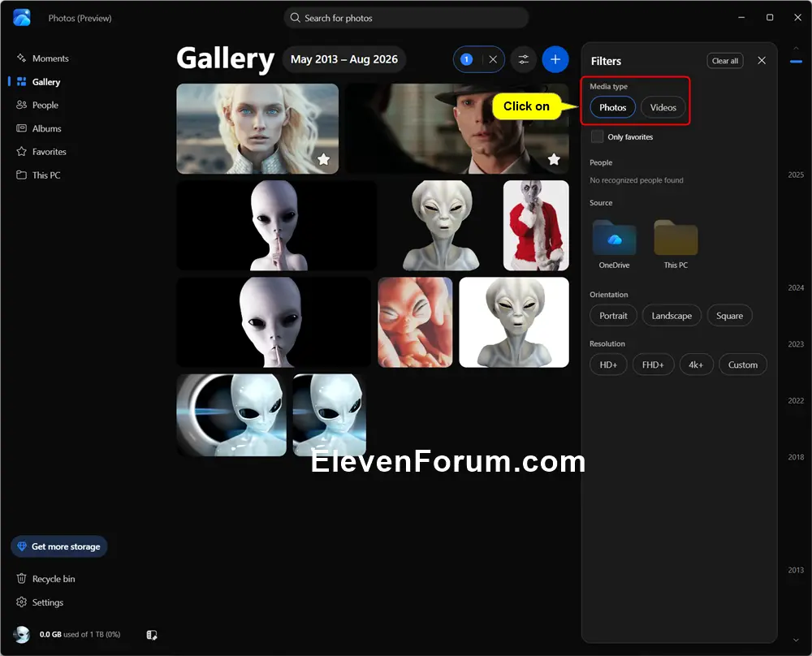Click the active filter count badge

click(x=467, y=59)
